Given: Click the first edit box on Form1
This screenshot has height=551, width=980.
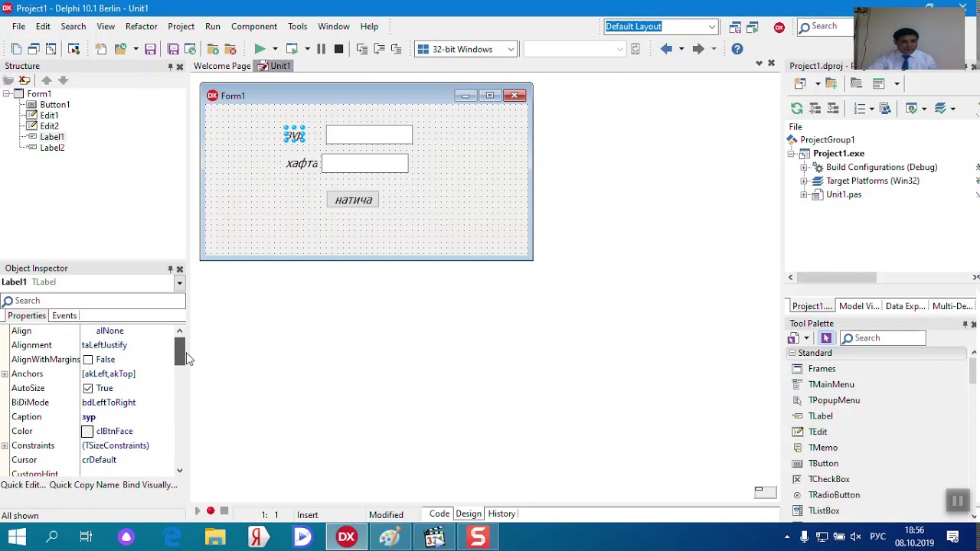Looking at the screenshot, I should [x=369, y=135].
